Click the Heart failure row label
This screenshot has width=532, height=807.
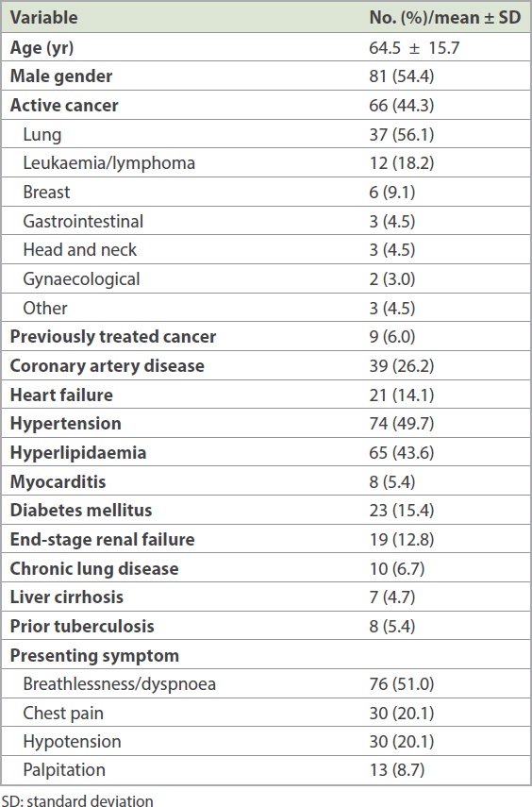click(x=61, y=395)
